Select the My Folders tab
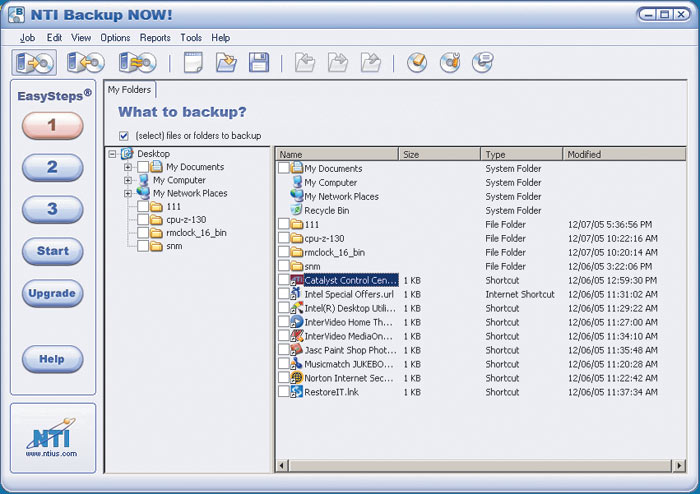Screen dimensions: 700x494 pyautogui.click(x=129, y=90)
